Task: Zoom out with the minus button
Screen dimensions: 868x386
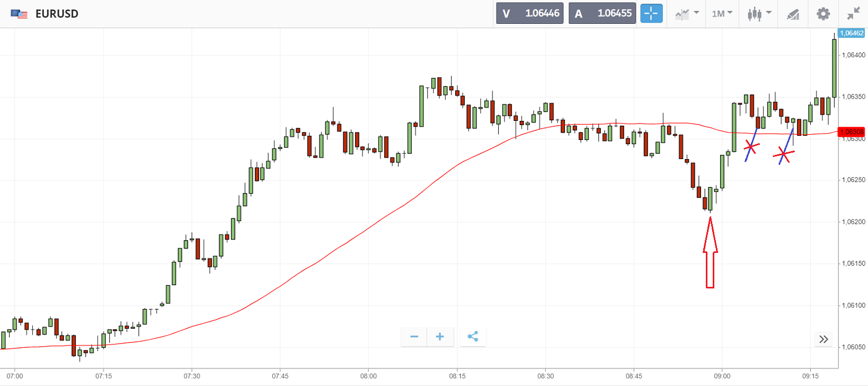Action: 414,337
